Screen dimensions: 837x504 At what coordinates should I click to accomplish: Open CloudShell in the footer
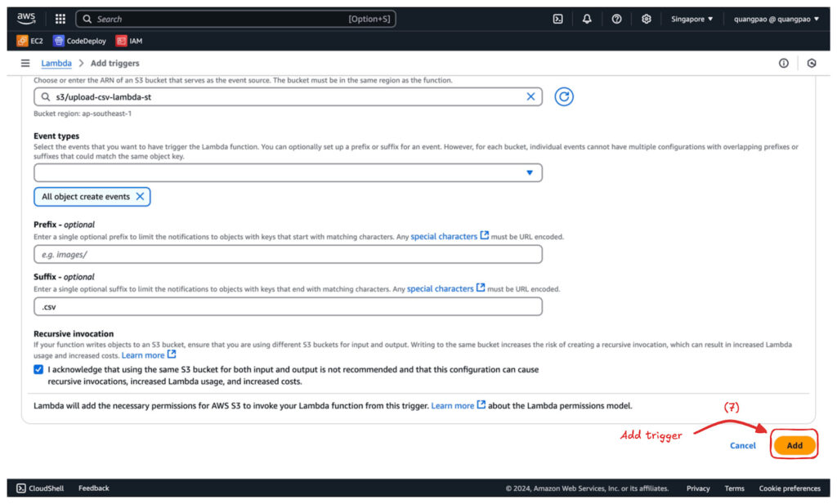[40, 488]
